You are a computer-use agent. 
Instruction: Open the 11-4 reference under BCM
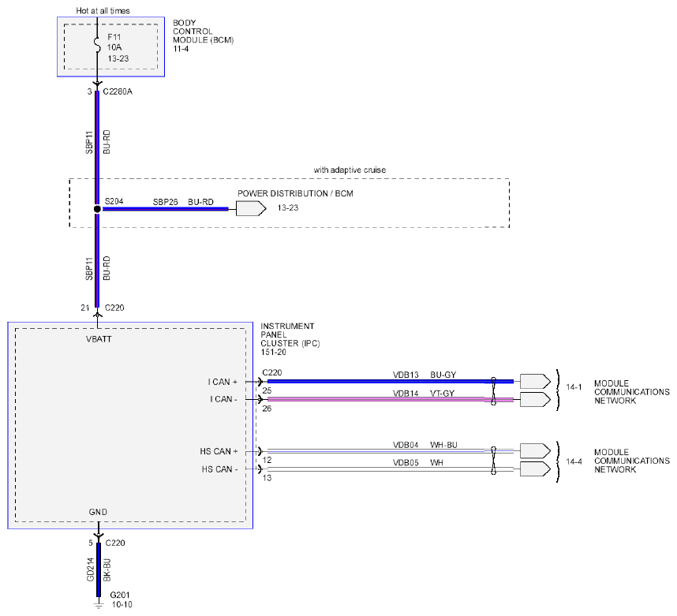click(181, 49)
